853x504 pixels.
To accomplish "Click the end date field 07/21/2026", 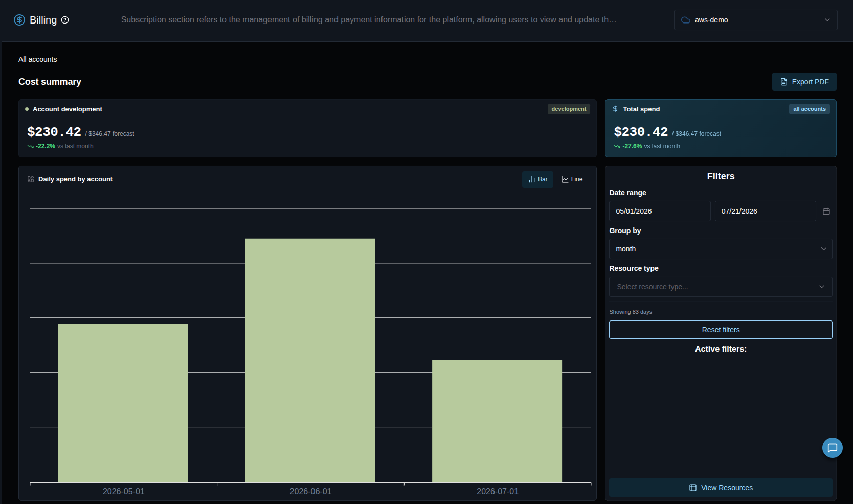I will point(765,211).
